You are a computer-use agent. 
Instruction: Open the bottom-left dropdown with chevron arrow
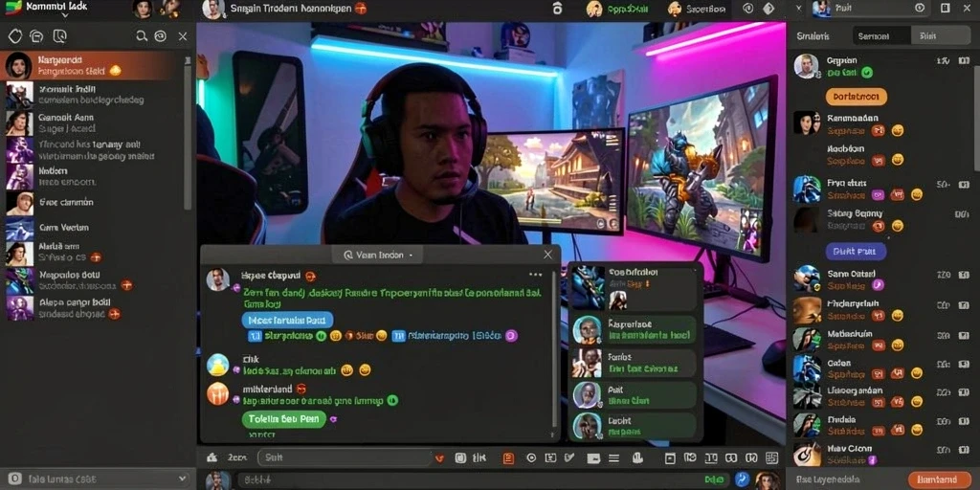(x=97, y=479)
